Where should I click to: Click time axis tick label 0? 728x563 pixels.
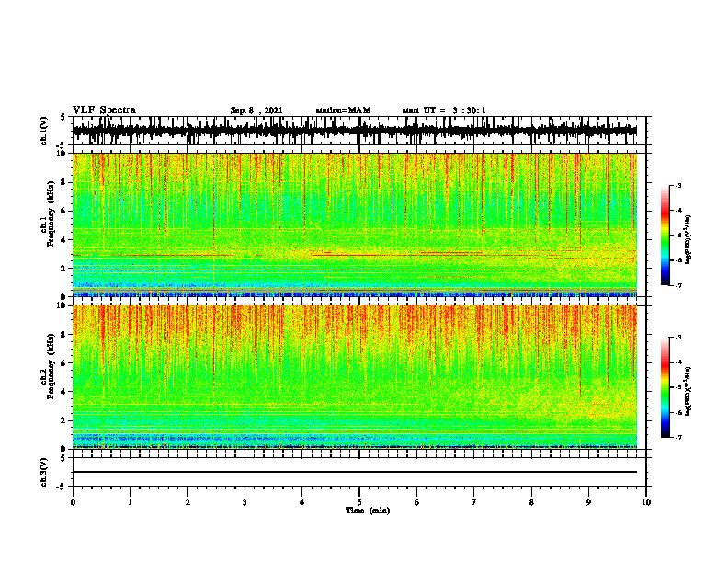click(73, 502)
